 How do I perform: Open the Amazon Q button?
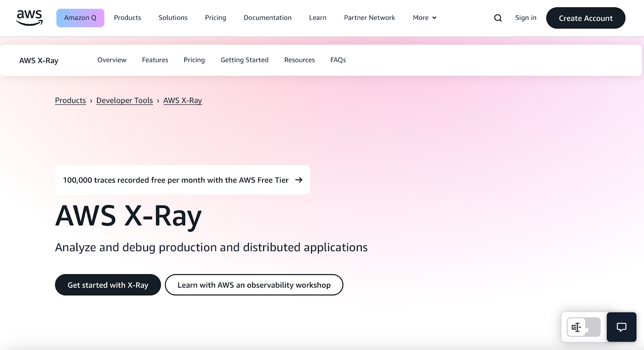(x=80, y=18)
